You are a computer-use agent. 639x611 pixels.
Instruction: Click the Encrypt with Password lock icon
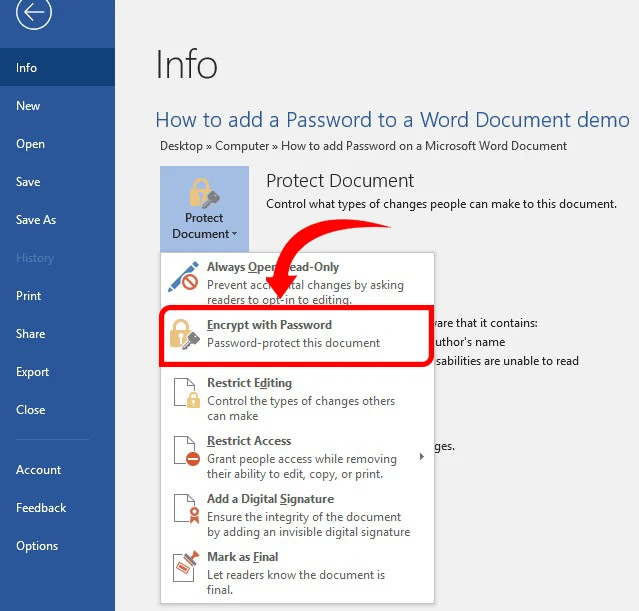184,334
